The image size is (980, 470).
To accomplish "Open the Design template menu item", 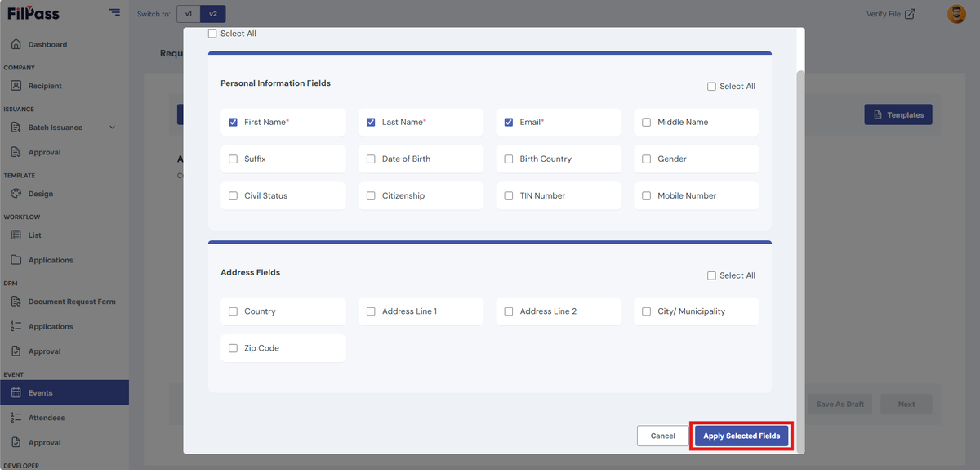I will pyautogui.click(x=65, y=194).
